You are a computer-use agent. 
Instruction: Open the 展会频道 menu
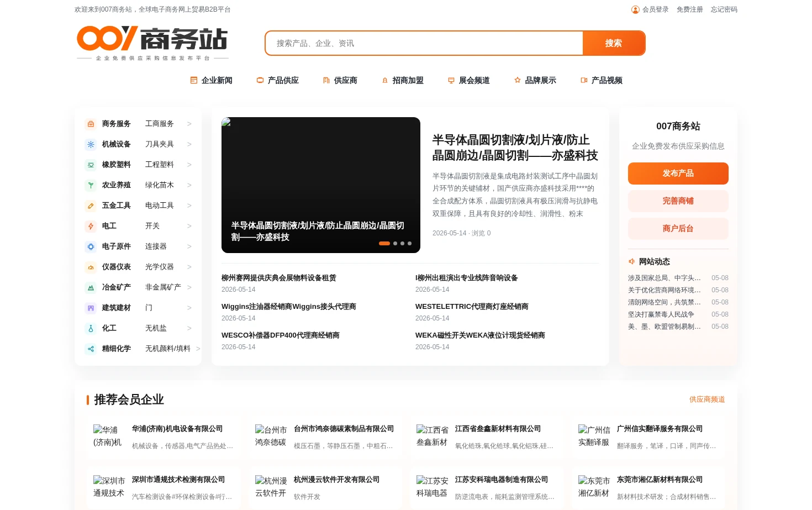pyautogui.click(x=468, y=80)
